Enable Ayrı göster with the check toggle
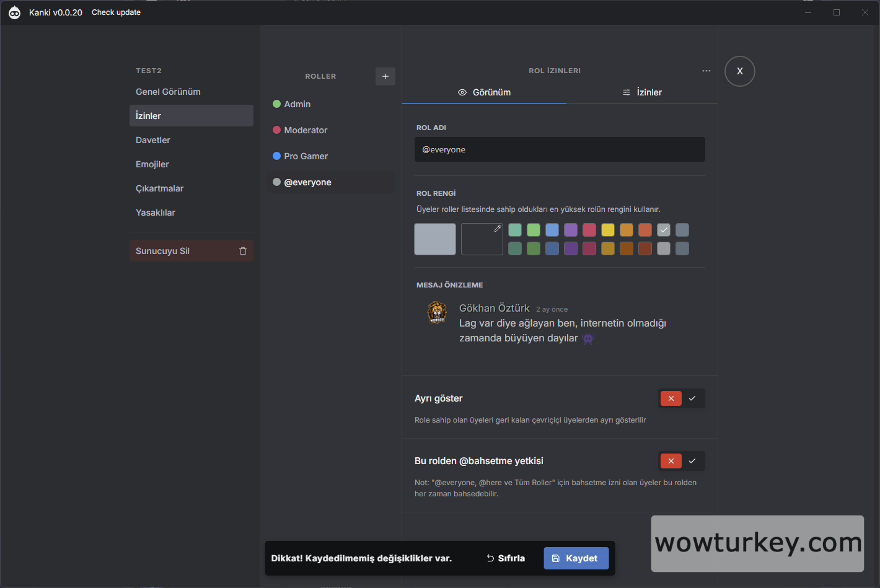The height and width of the screenshot is (588, 880). 692,398
